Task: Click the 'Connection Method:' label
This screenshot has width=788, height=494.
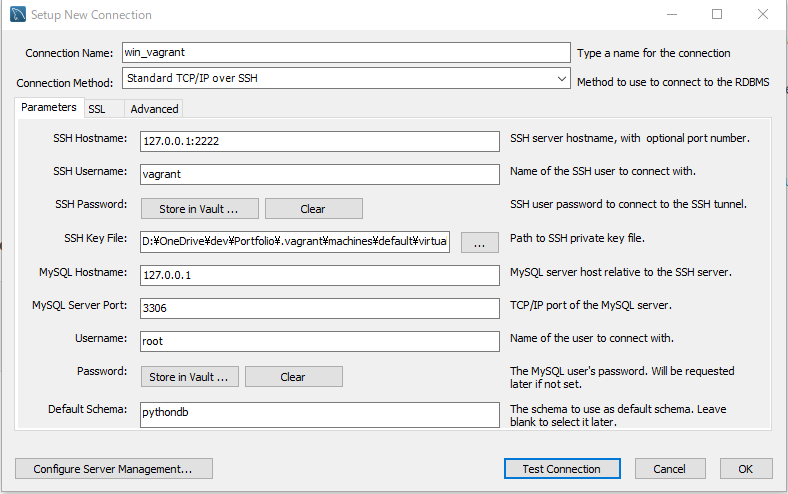Action: click(65, 83)
